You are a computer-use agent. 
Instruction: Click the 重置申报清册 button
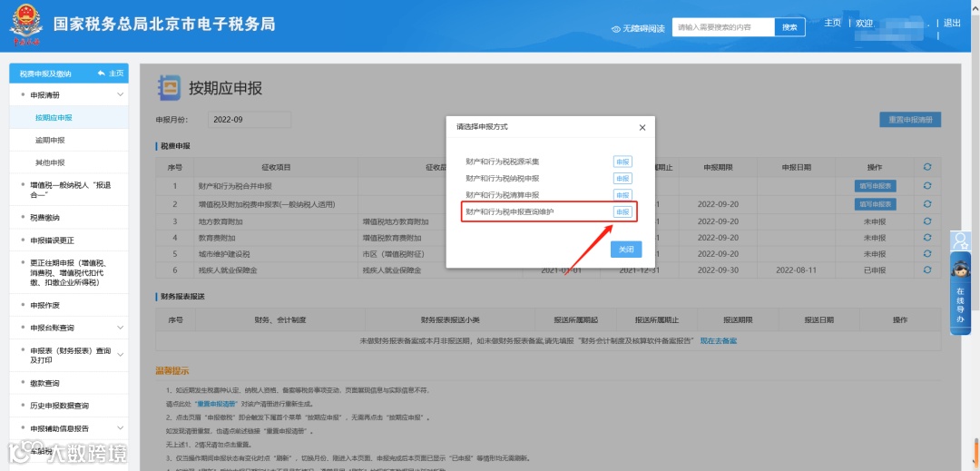tap(910, 120)
